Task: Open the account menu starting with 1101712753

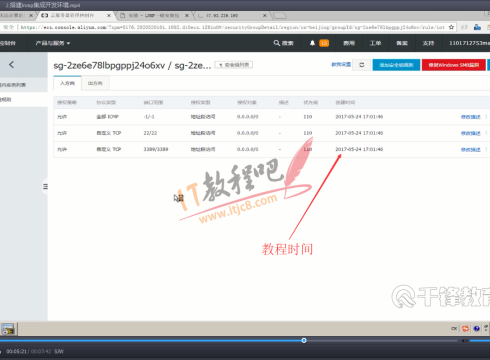Action: (x=469, y=43)
